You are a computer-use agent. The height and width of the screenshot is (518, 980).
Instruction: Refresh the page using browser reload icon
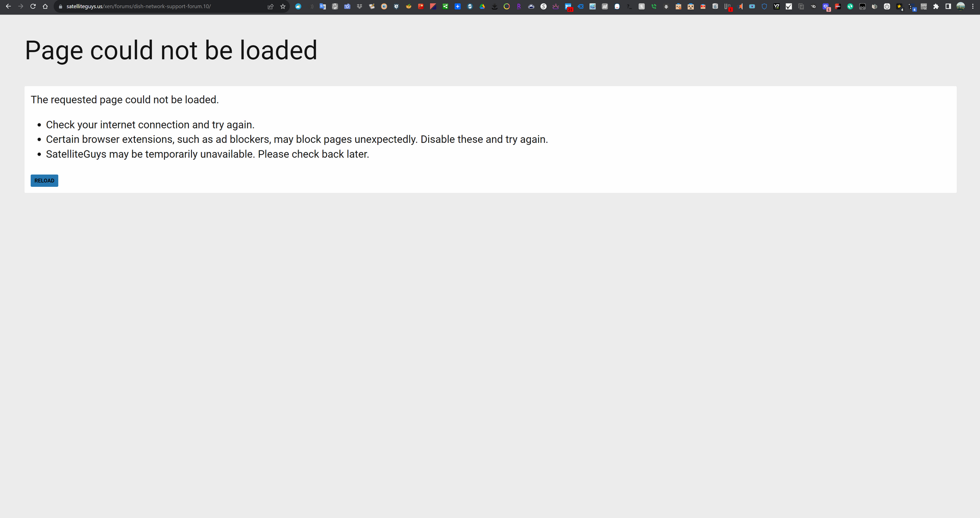(33, 7)
